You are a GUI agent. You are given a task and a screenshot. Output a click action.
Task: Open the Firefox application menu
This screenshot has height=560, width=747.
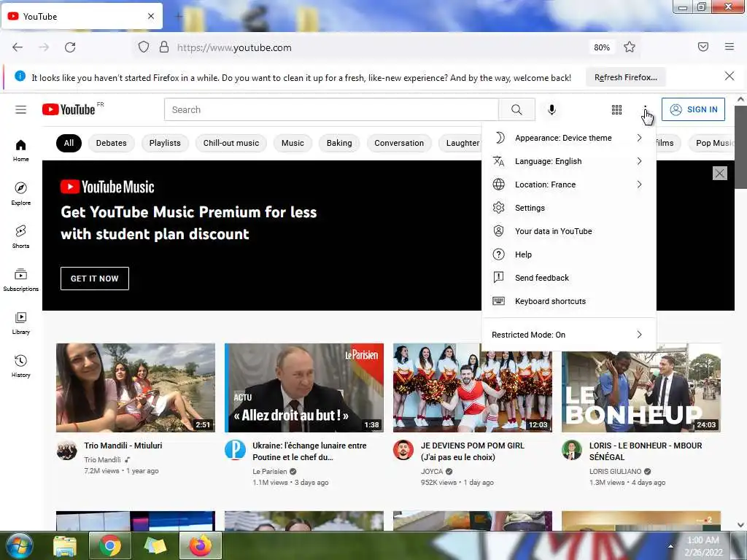tap(729, 47)
